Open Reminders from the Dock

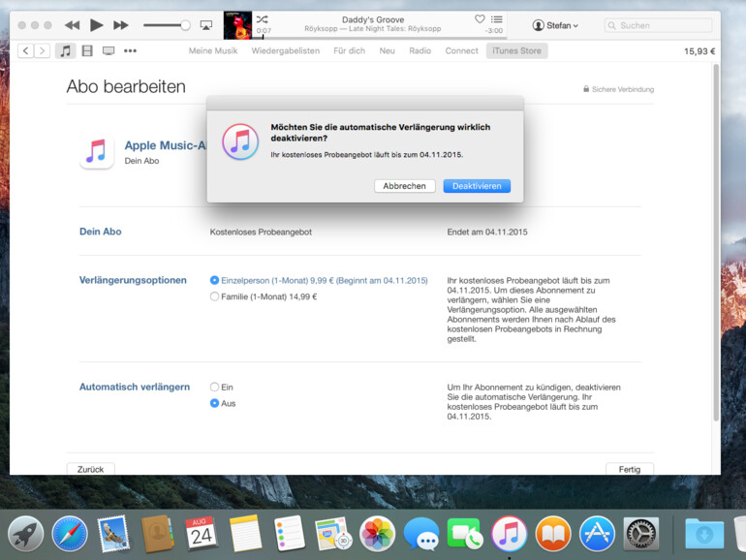290,533
